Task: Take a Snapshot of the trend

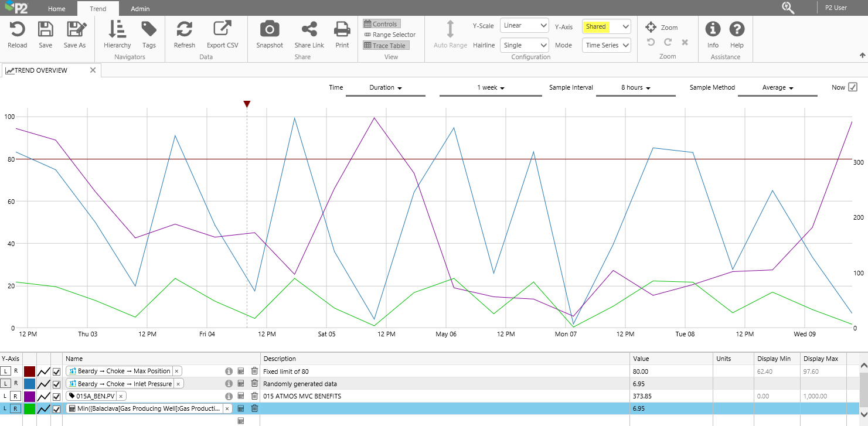Action: coord(269,29)
